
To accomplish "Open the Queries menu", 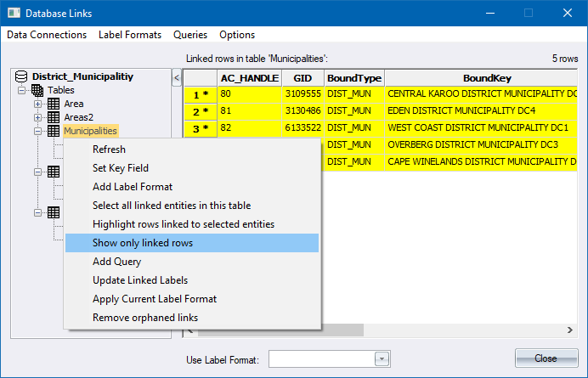I will (190, 35).
